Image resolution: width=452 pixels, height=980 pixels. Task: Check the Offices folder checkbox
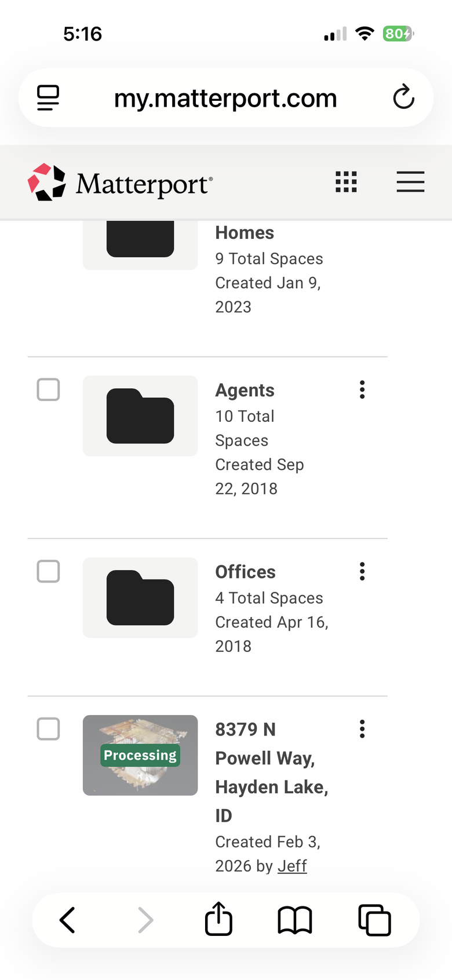click(48, 571)
